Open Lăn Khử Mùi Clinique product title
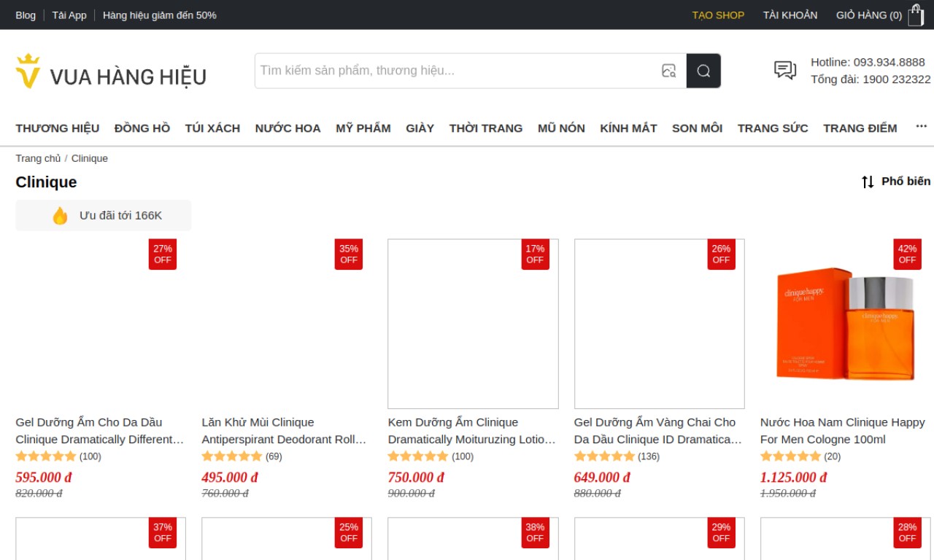The width and height of the screenshot is (934, 560). 285,431
